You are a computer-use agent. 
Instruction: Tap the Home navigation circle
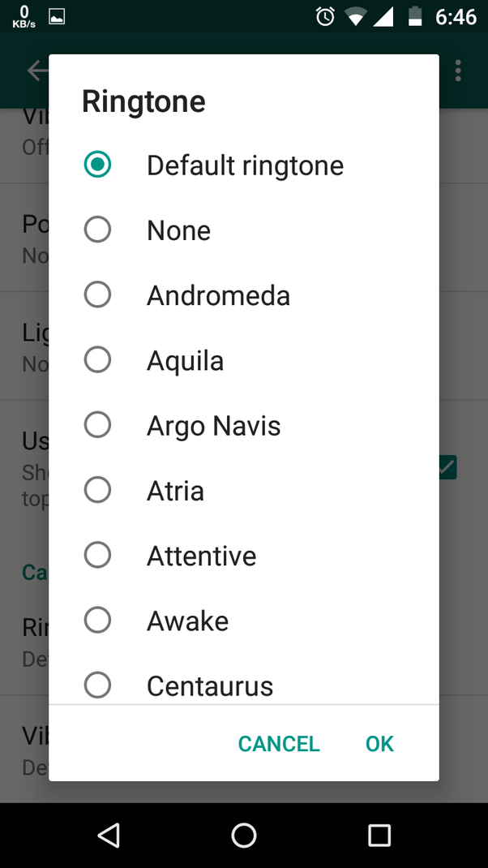(244, 835)
